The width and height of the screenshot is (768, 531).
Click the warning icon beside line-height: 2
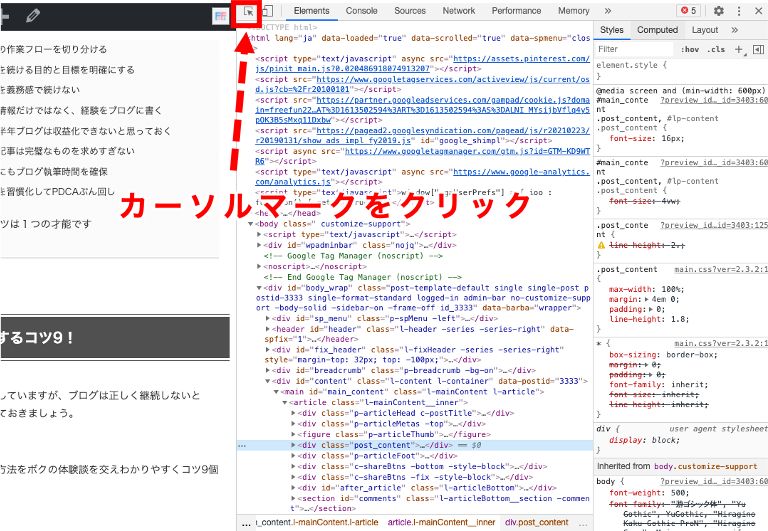[601, 245]
